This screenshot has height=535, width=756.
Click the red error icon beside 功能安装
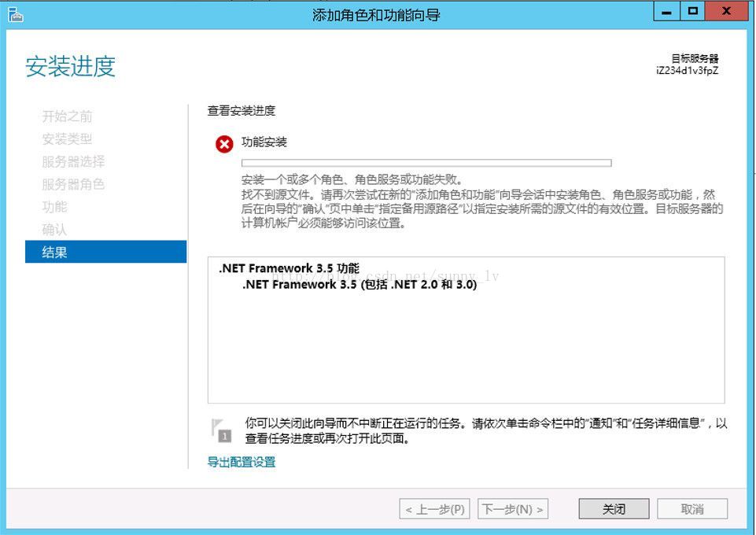tap(223, 142)
